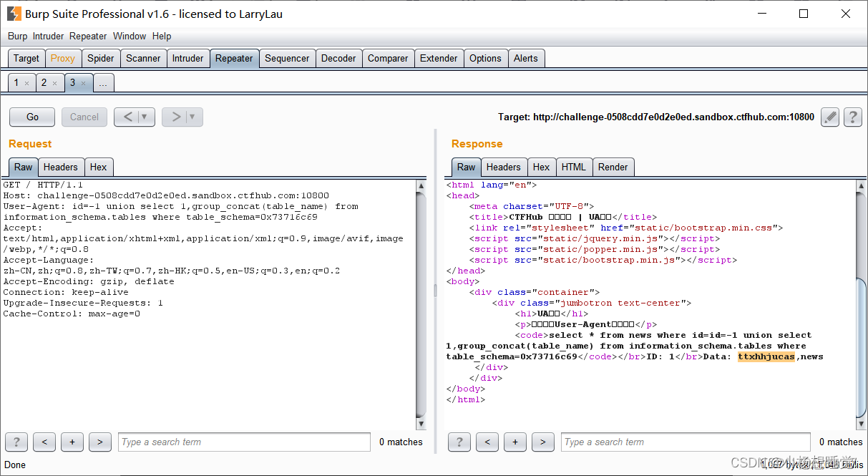This screenshot has height=476, width=868.
Task: Click the Cancel button
Action: tap(84, 117)
